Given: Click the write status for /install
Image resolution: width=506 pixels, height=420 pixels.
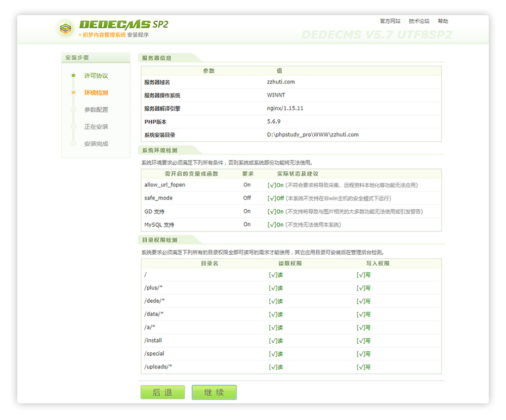Looking at the screenshot, I should 363,341.
